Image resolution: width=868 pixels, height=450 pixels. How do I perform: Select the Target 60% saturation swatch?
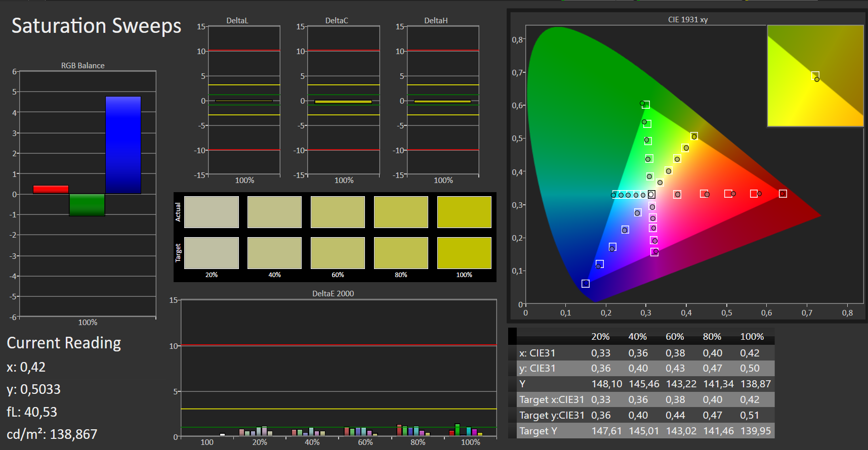(338, 253)
